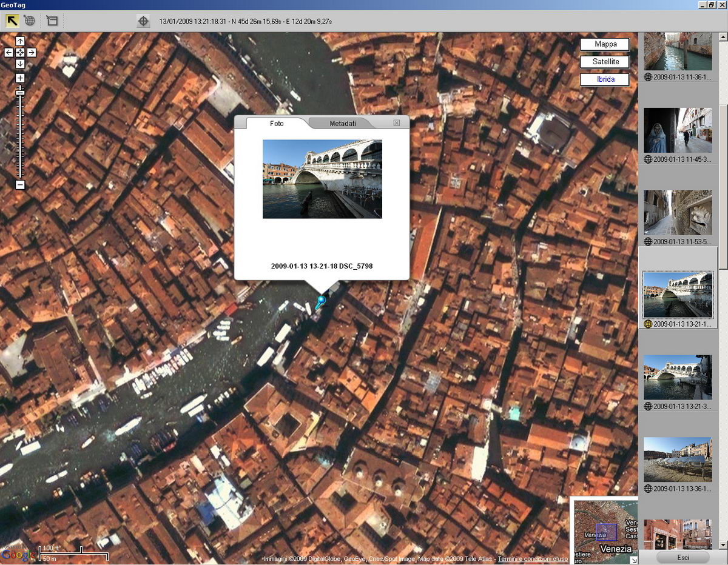Select the highlighted Rialto thumbnail 13-21-1

point(678,295)
